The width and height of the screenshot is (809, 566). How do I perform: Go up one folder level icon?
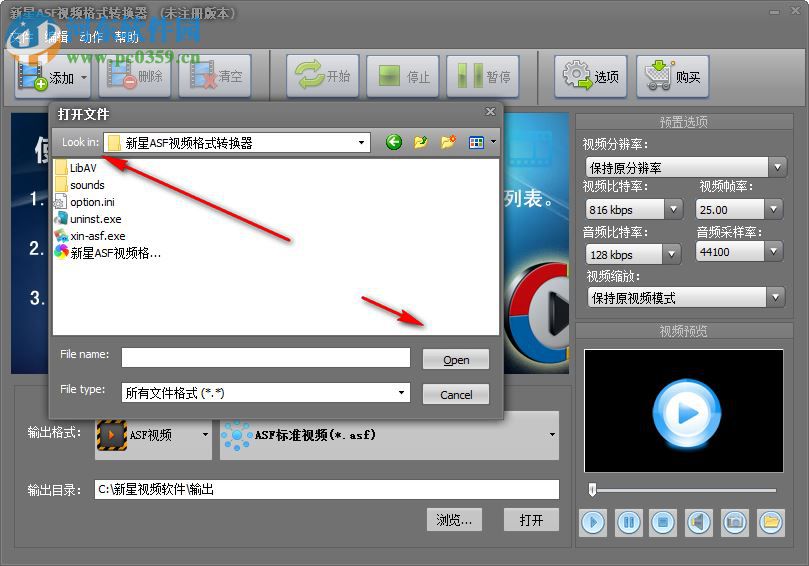click(x=421, y=142)
